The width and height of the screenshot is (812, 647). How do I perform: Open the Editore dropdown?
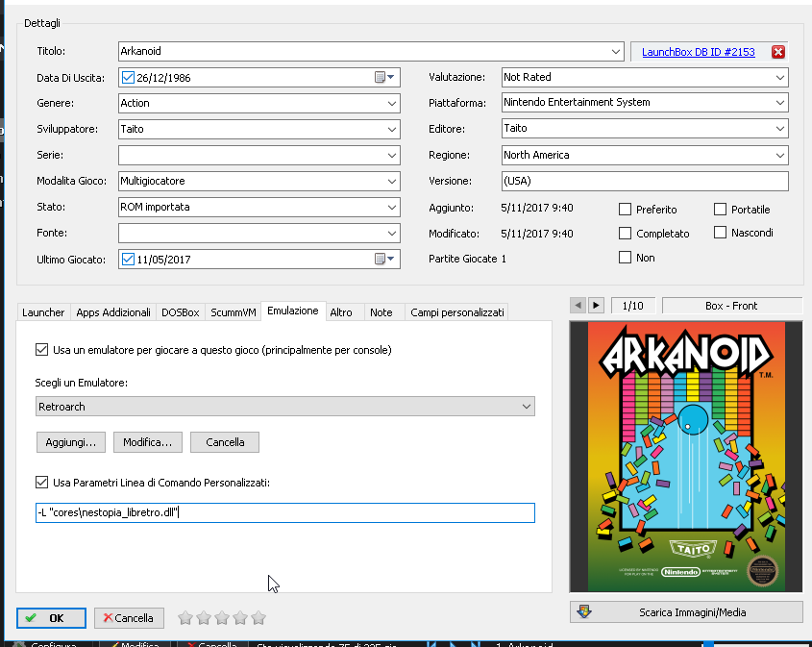click(780, 129)
